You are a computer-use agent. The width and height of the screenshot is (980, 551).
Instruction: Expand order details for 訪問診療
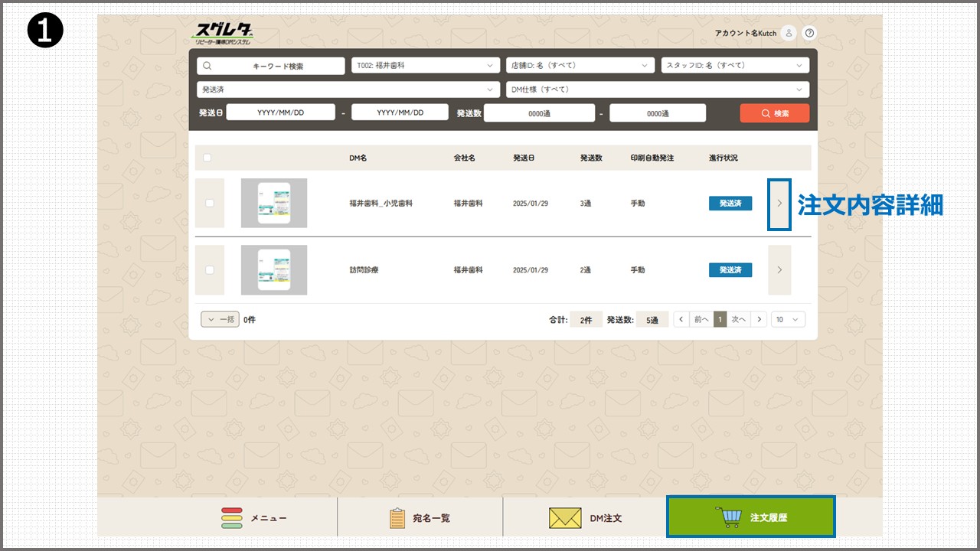(779, 269)
